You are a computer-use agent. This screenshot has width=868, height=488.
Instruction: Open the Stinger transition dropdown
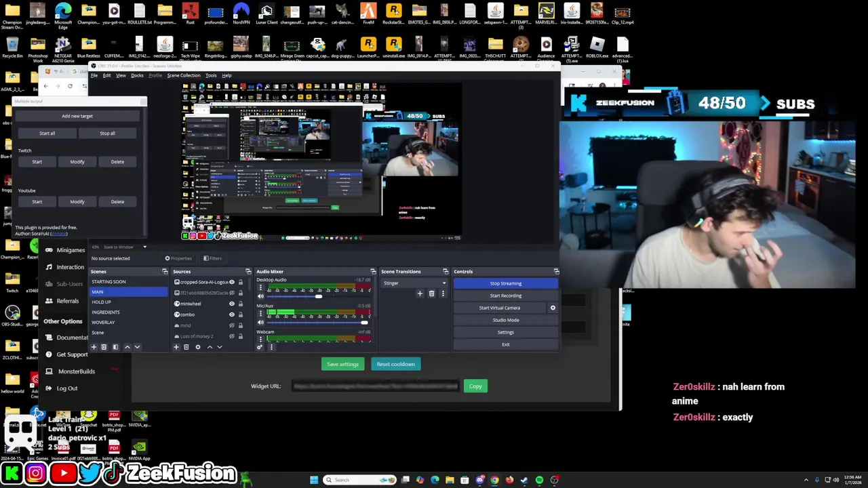(x=414, y=283)
